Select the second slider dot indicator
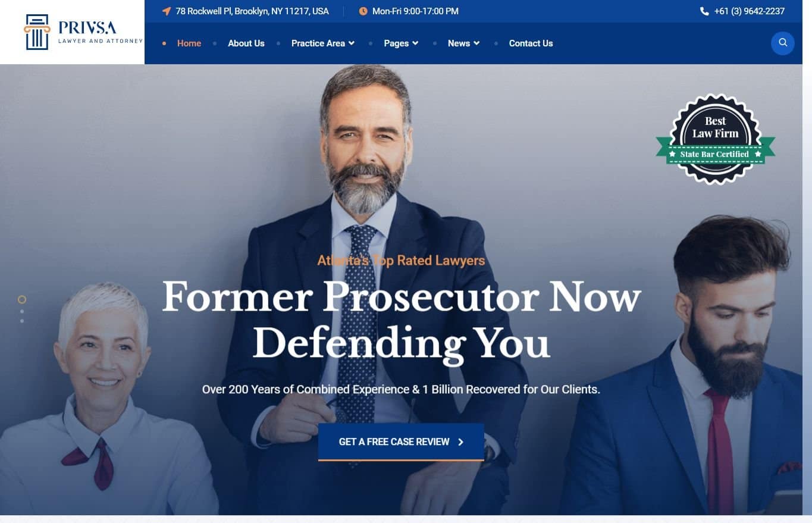This screenshot has height=523, width=812. pos(22,311)
